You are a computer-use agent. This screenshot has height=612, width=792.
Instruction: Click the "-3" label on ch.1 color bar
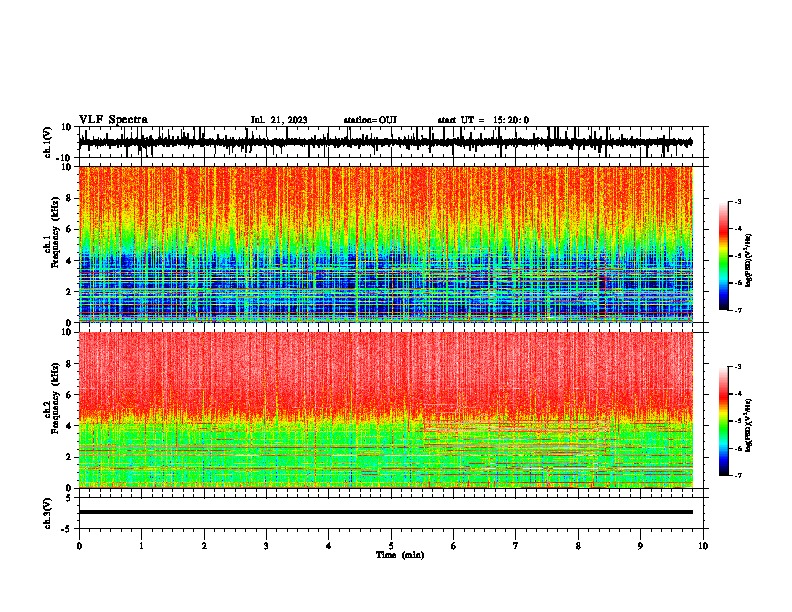coord(738,202)
